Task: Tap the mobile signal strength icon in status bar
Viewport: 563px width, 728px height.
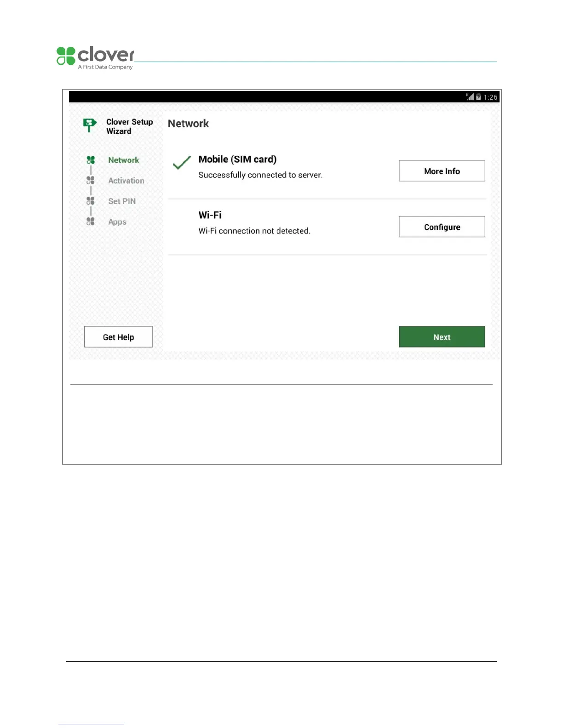Action: 470,97
